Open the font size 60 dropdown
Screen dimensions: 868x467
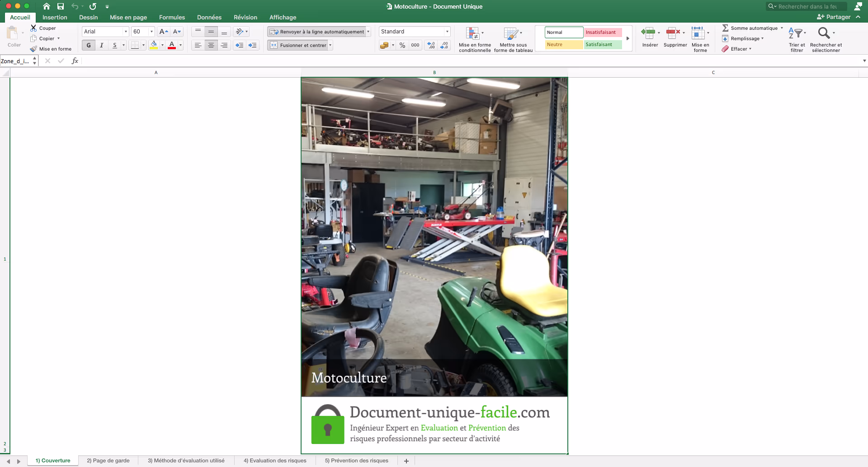coord(151,32)
